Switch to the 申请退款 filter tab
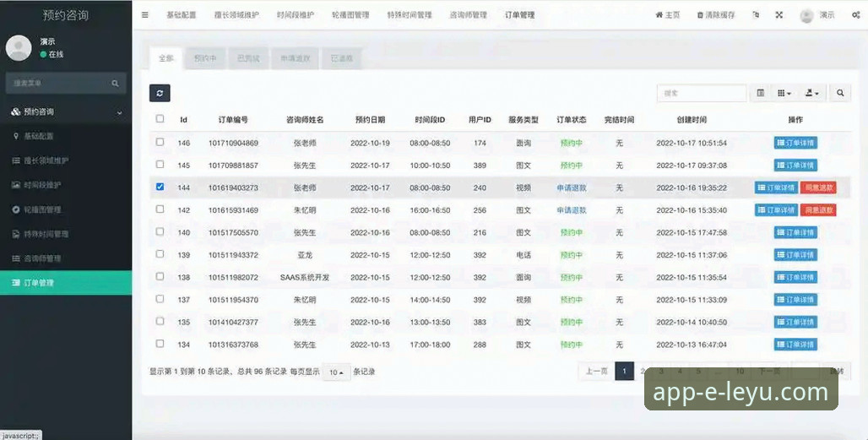Image resolution: width=868 pixels, height=440 pixels. tap(295, 58)
